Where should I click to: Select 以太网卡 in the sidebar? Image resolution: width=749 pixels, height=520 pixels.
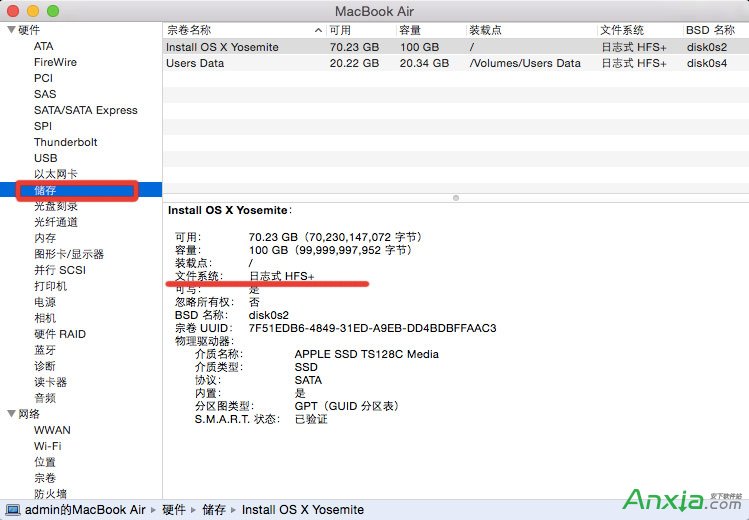tap(55, 174)
